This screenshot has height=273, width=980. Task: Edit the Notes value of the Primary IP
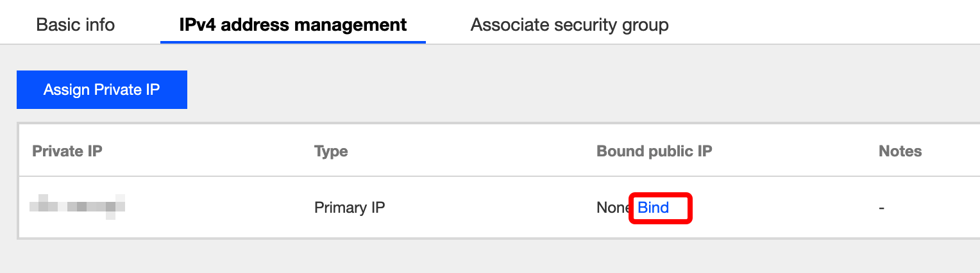pyautogui.click(x=882, y=208)
